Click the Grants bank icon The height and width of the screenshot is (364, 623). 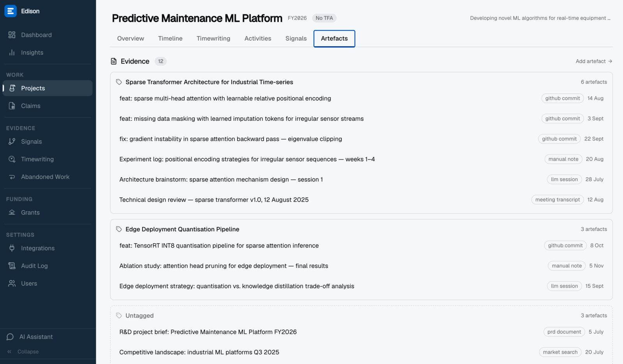click(12, 213)
